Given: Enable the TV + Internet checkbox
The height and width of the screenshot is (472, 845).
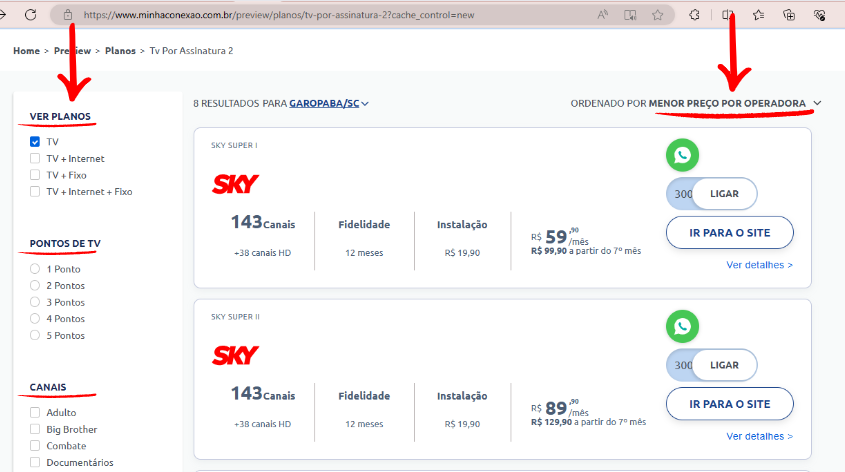Looking at the screenshot, I should pyautogui.click(x=35, y=158).
